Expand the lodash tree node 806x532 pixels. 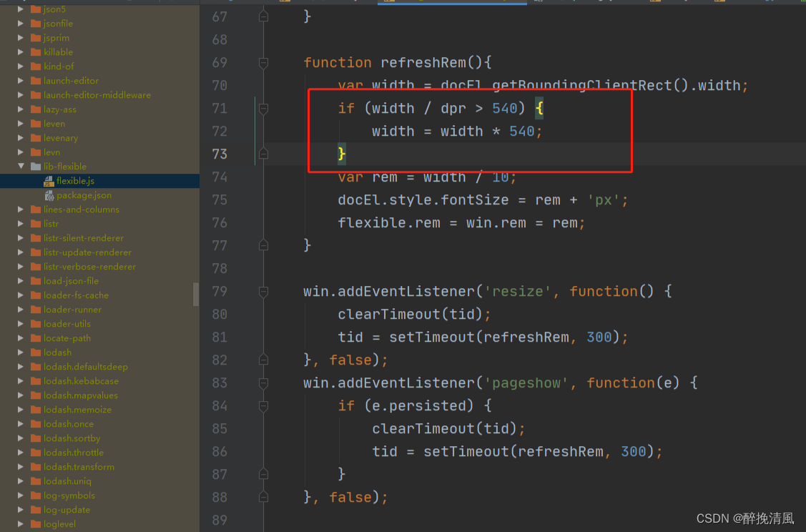pyautogui.click(x=20, y=353)
